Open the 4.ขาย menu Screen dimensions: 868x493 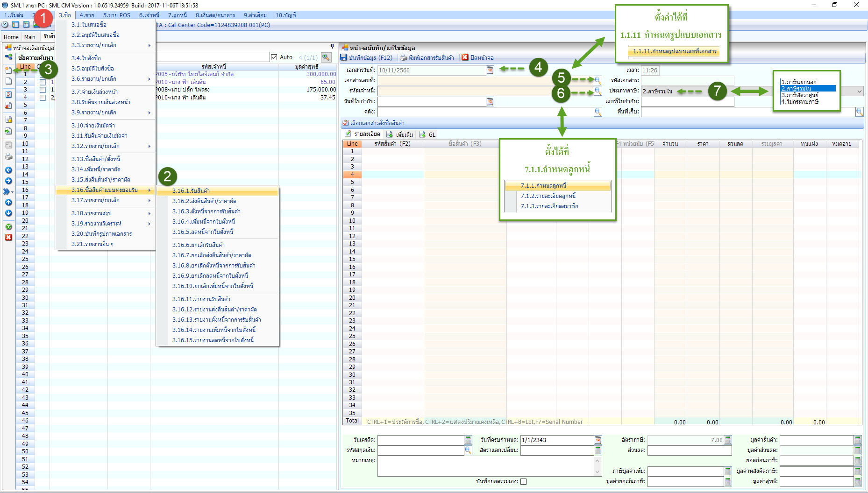[x=87, y=15]
